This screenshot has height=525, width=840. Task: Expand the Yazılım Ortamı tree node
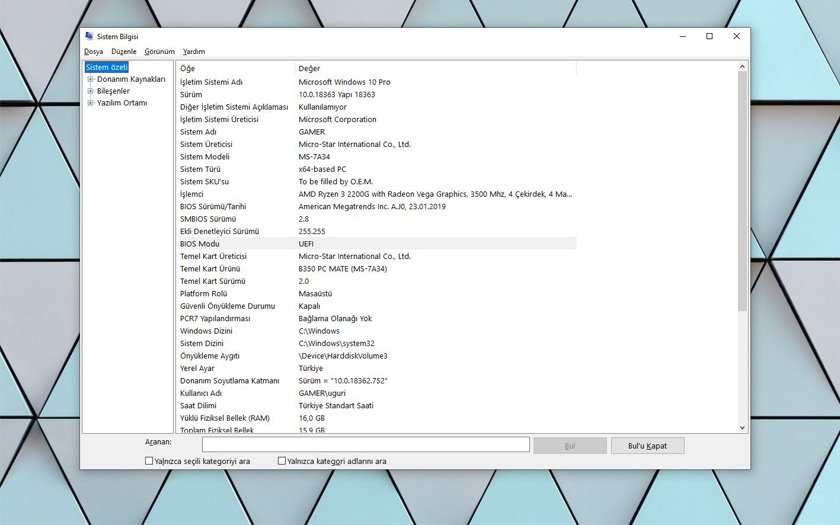coord(90,103)
